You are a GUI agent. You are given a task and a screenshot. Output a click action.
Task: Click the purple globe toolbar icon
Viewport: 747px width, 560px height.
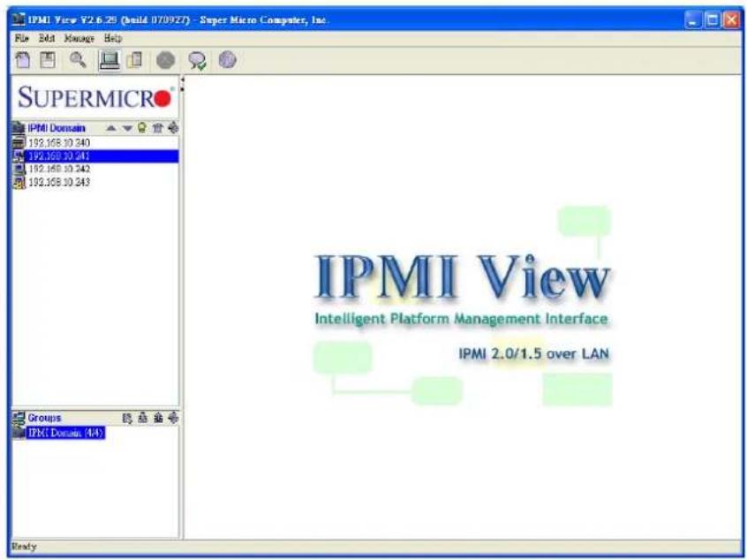coord(227,60)
